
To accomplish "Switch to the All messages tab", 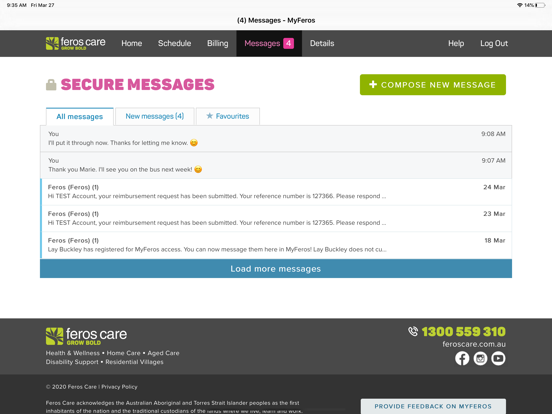I will [80, 117].
